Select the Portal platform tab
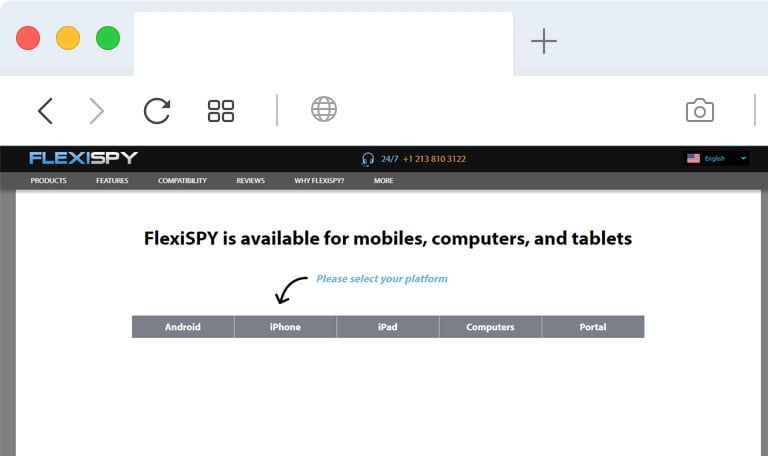768x456 pixels. click(593, 327)
